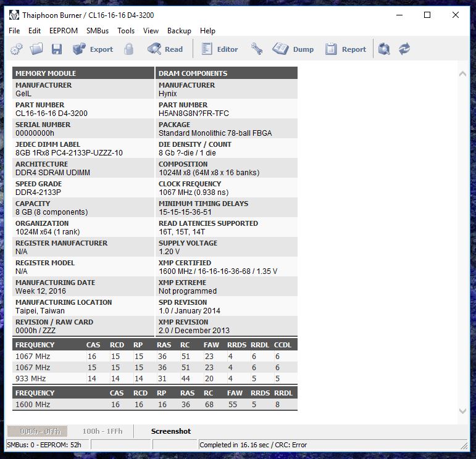Viewport: 476px width, 459px height.
Task: Click the Editor button label
Action: click(227, 49)
